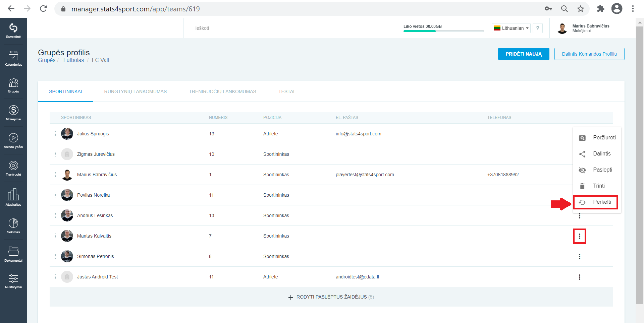This screenshot has height=323, width=644.
Task: Click the Paslėpti hide option
Action: pos(597,170)
